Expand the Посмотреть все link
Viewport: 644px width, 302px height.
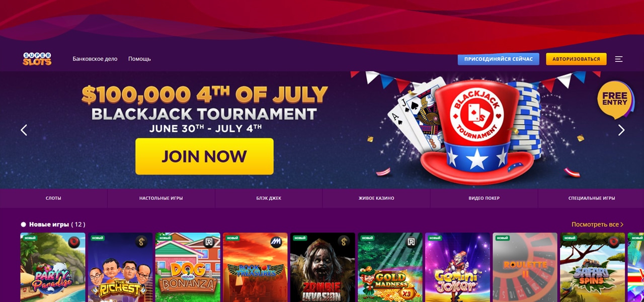(x=597, y=224)
